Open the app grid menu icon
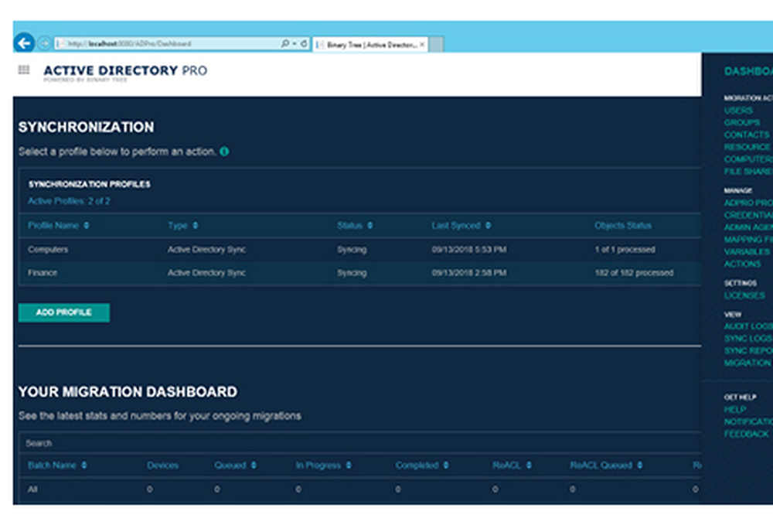Image resolution: width=773 pixels, height=532 pixels. (x=24, y=70)
